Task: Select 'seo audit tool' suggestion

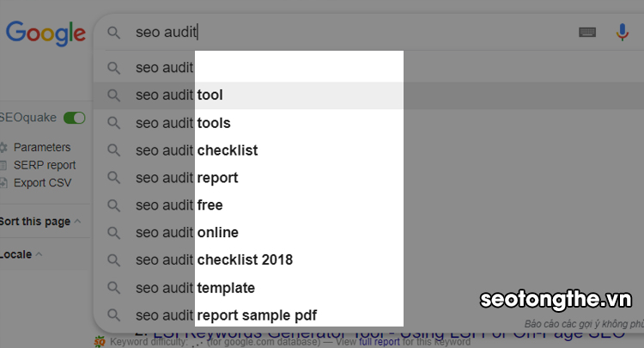Action: tap(210, 95)
